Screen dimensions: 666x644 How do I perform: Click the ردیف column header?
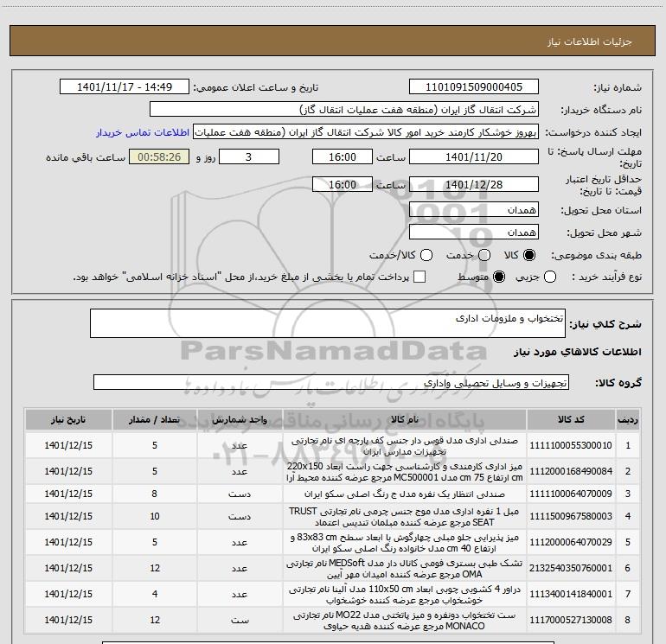[x=628, y=420]
